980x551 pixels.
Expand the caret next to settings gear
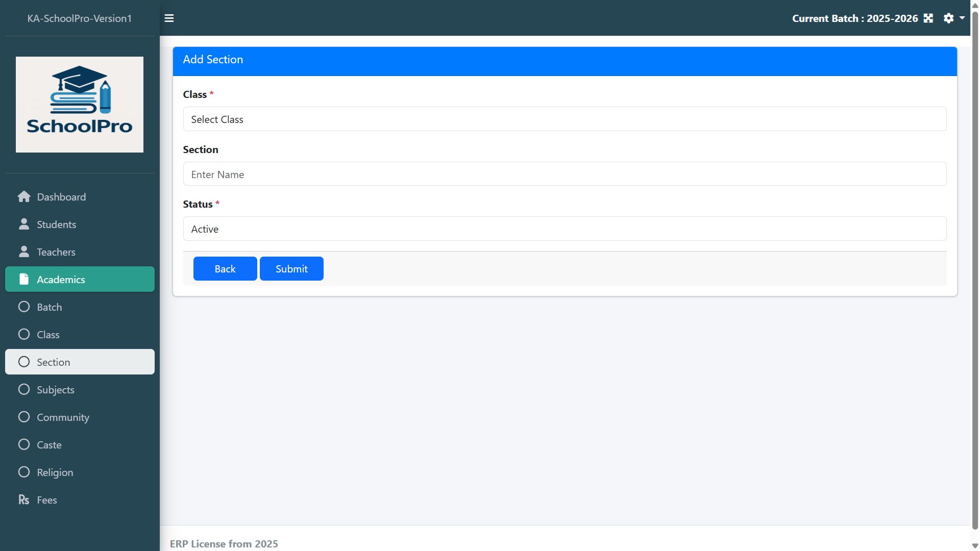pos(962,18)
